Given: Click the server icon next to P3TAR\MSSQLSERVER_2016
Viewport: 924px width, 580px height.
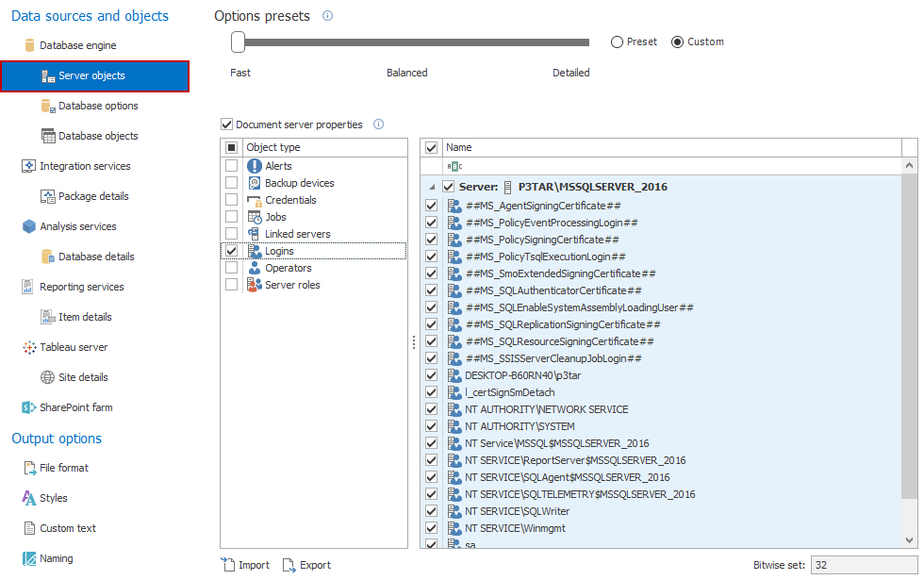Looking at the screenshot, I should (x=507, y=188).
